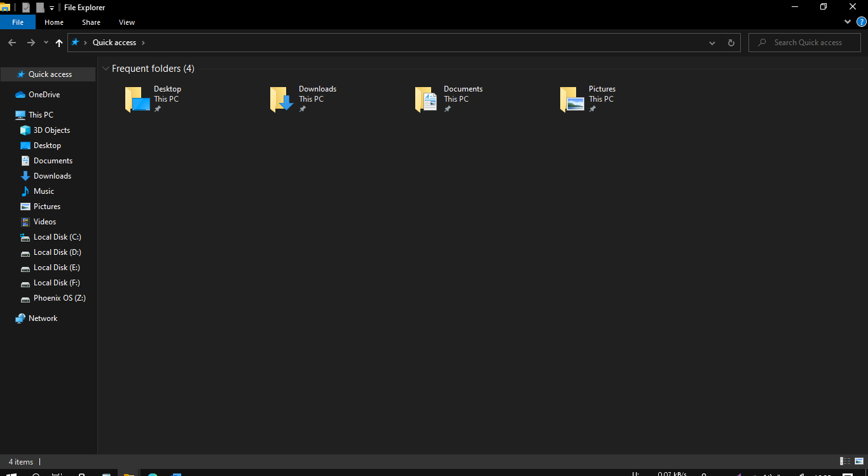Click the back navigation arrow

11,43
